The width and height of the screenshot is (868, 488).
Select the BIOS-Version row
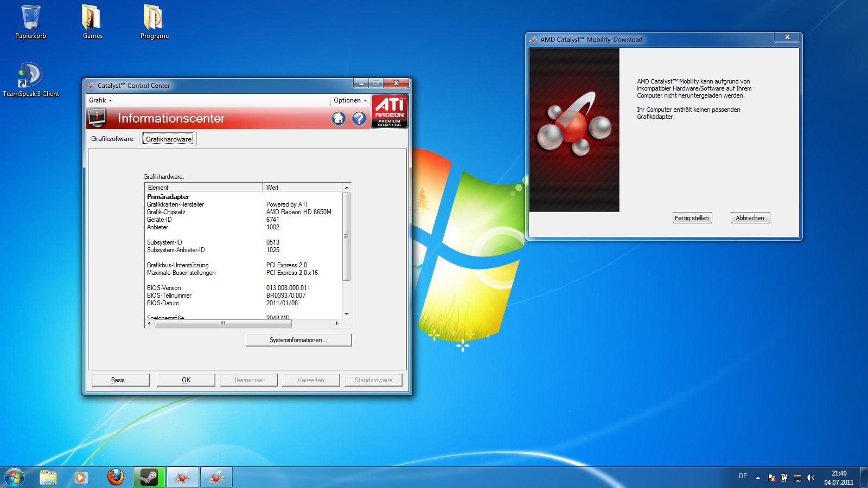pyautogui.click(x=244, y=288)
